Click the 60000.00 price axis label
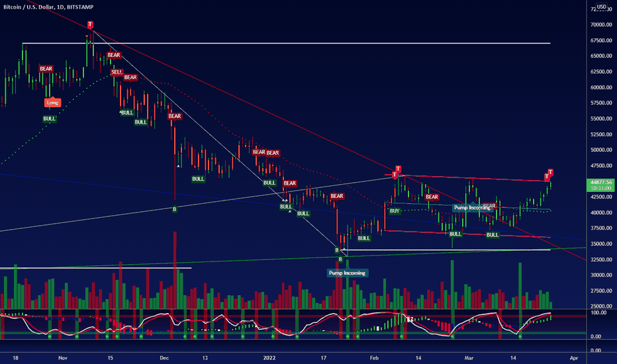The image size is (617, 364). coord(601,87)
